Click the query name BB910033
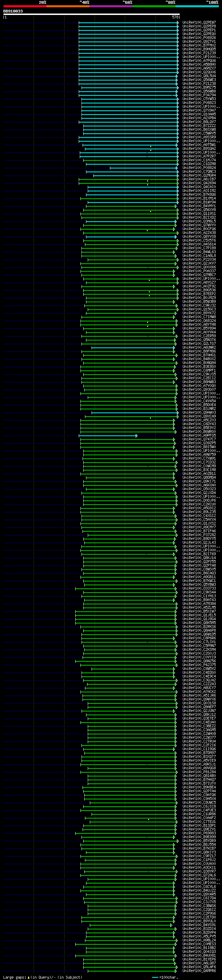The image size is (222, 980). pos(13,11)
